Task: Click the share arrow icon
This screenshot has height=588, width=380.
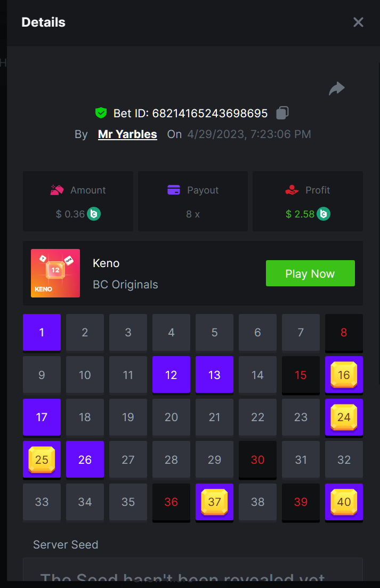Action: click(336, 88)
